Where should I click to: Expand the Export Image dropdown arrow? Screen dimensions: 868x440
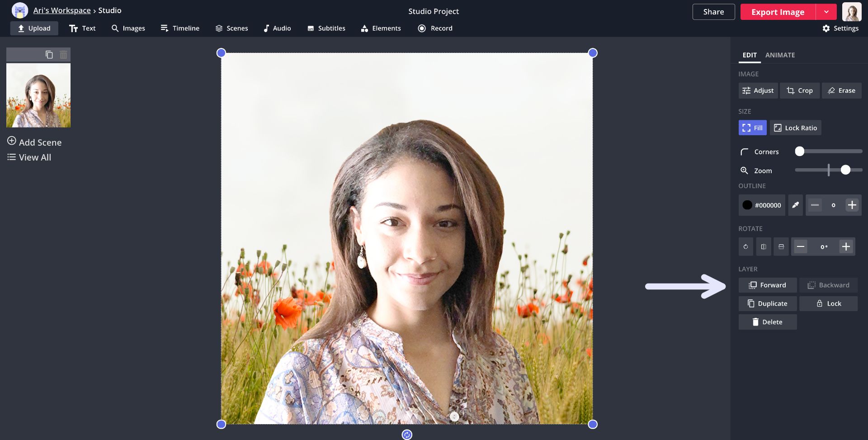pos(826,12)
